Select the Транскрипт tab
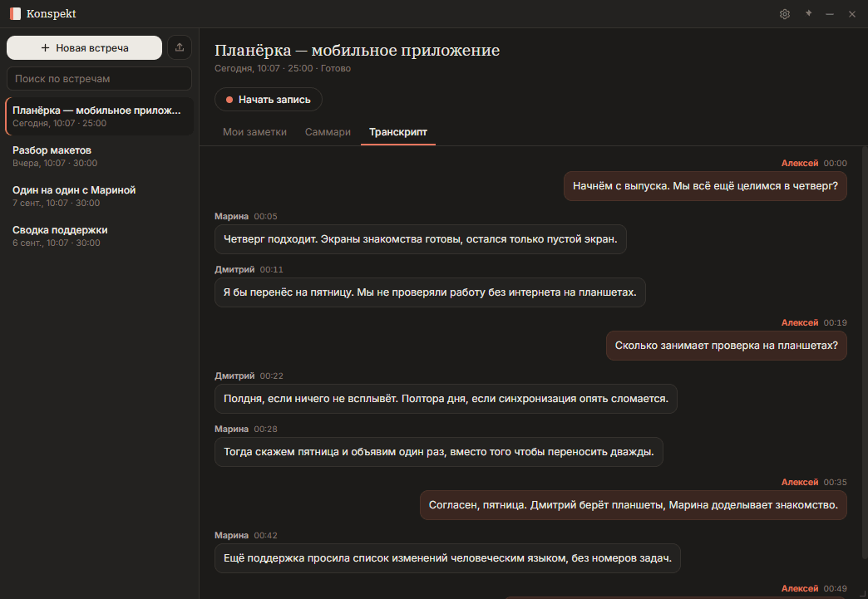Viewport: 868px width, 599px height. (x=398, y=131)
